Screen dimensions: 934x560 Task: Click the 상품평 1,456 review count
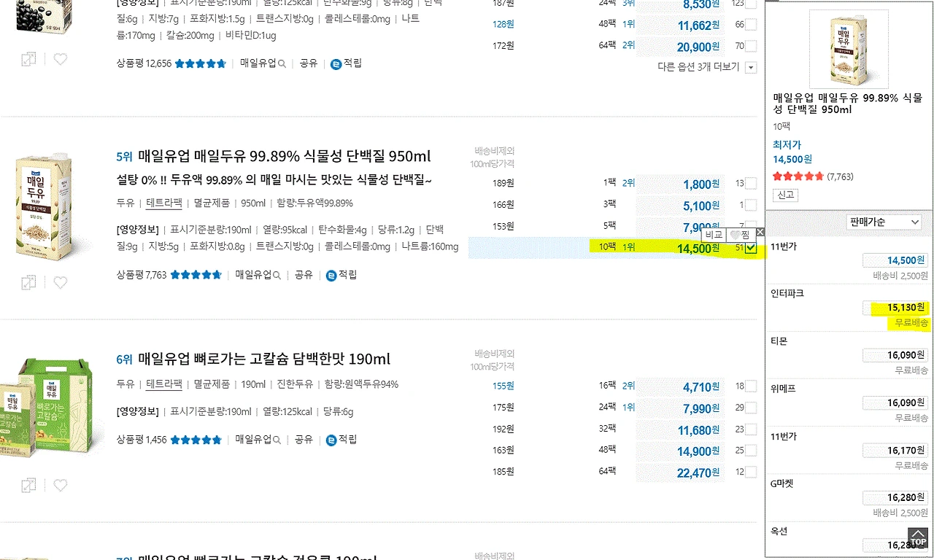pyautogui.click(x=142, y=440)
